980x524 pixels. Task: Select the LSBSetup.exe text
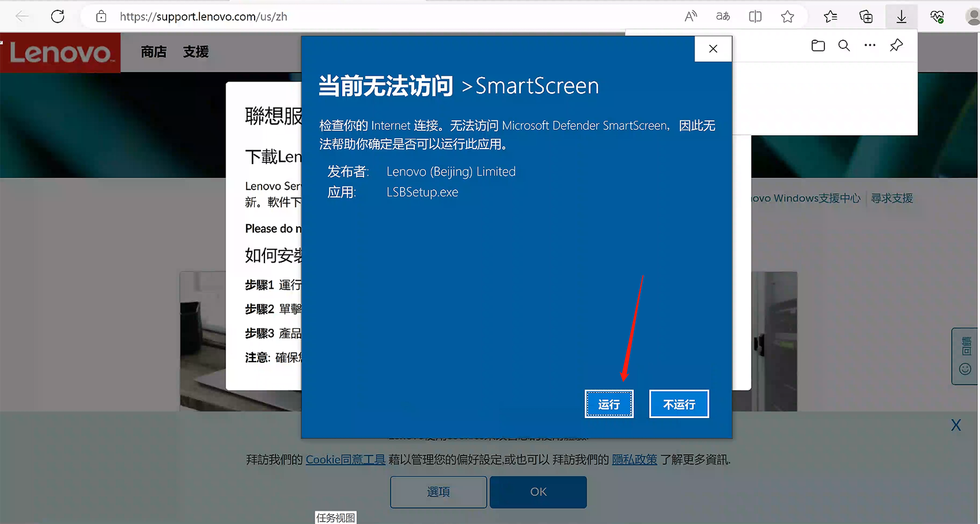(x=422, y=192)
